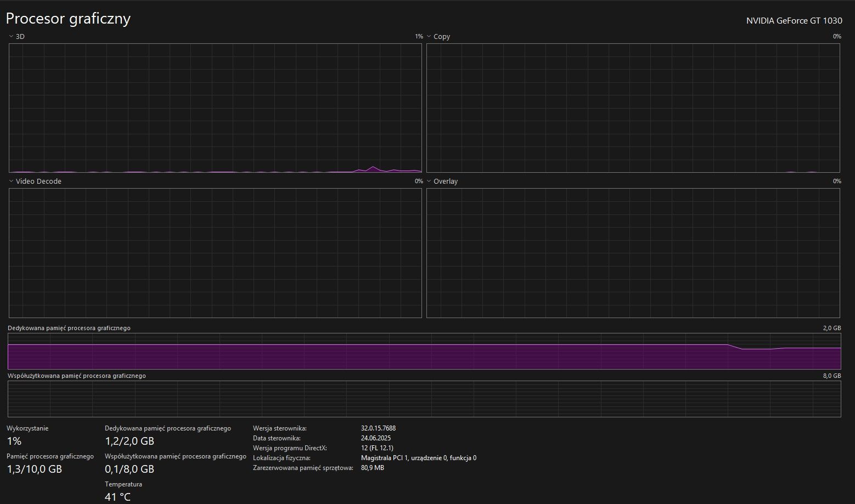This screenshot has height=504, width=855.
Task: Click the "1,2/2,0 GB" dedicated memory value
Action: [130, 441]
